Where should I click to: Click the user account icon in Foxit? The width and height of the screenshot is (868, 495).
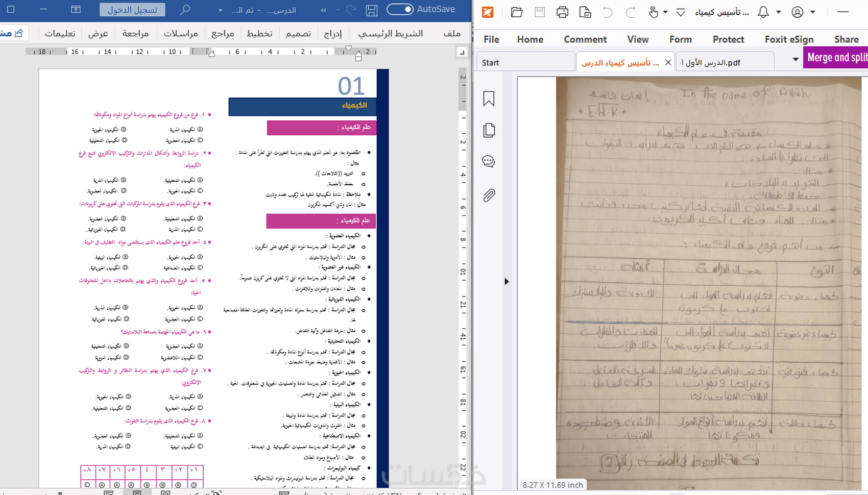(798, 12)
